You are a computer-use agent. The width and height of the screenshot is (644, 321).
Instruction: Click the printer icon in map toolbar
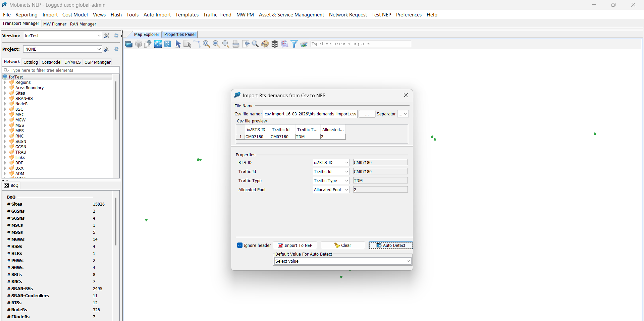pyautogui.click(x=236, y=44)
